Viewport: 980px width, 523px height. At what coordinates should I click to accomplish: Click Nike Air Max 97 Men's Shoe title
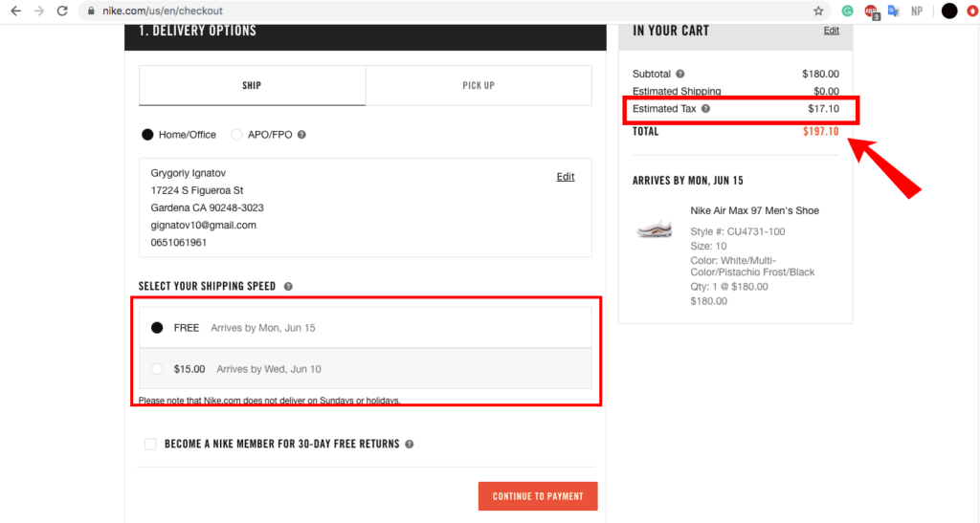(x=754, y=211)
